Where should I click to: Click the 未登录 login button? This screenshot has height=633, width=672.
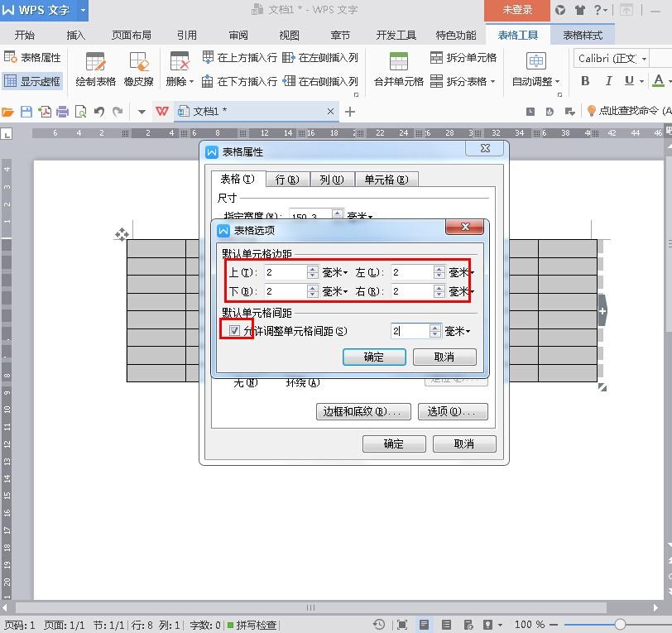click(517, 10)
